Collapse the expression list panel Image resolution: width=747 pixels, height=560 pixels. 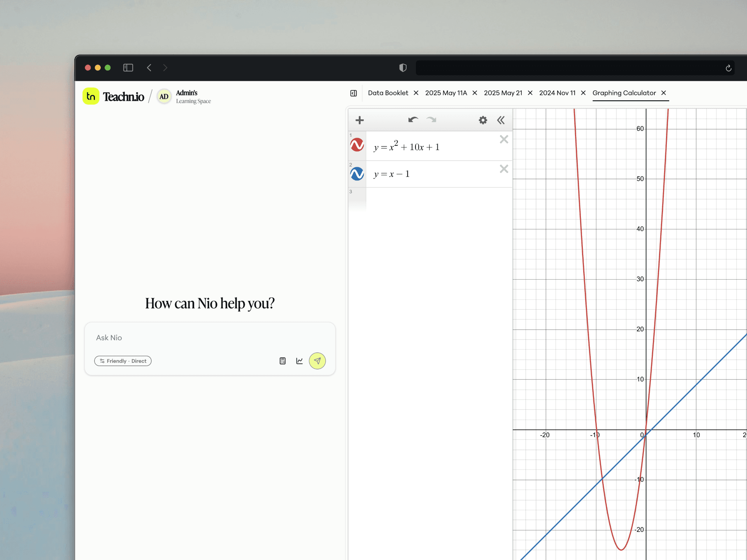501,120
